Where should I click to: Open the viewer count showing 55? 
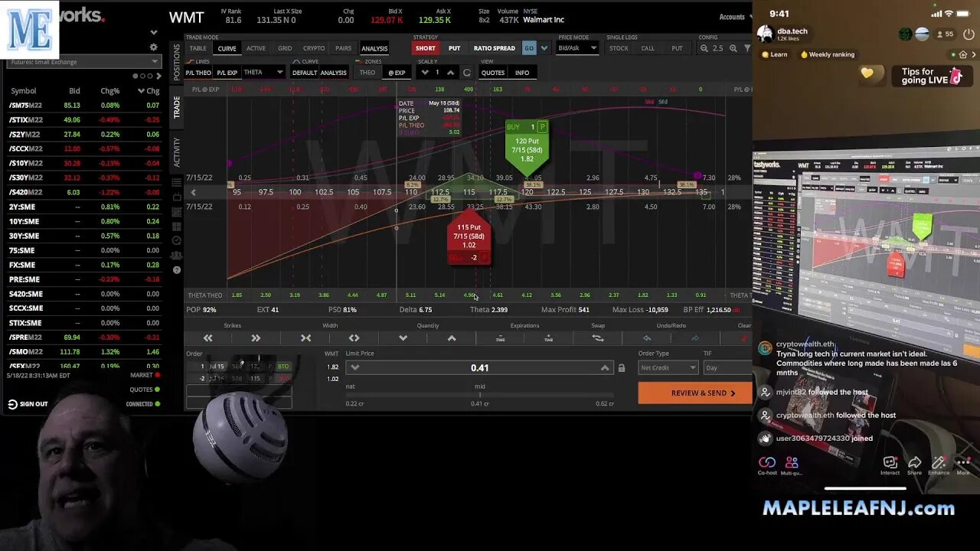(x=947, y=34)
